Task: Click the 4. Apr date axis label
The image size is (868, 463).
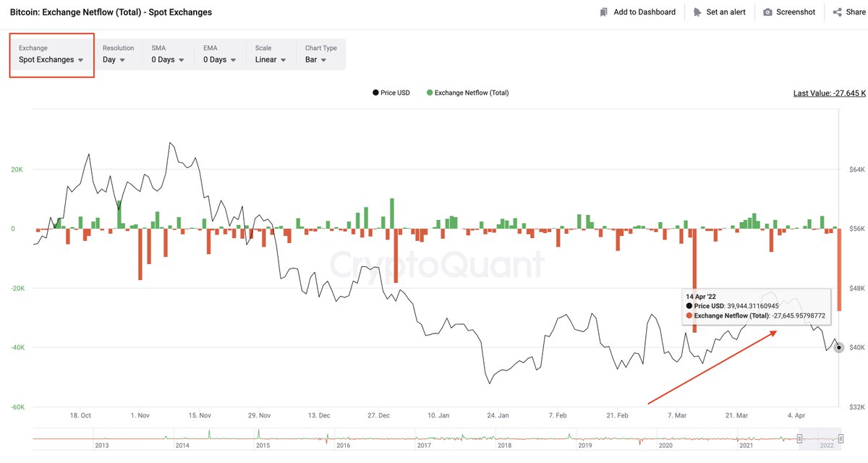Action: click(796, 416)
